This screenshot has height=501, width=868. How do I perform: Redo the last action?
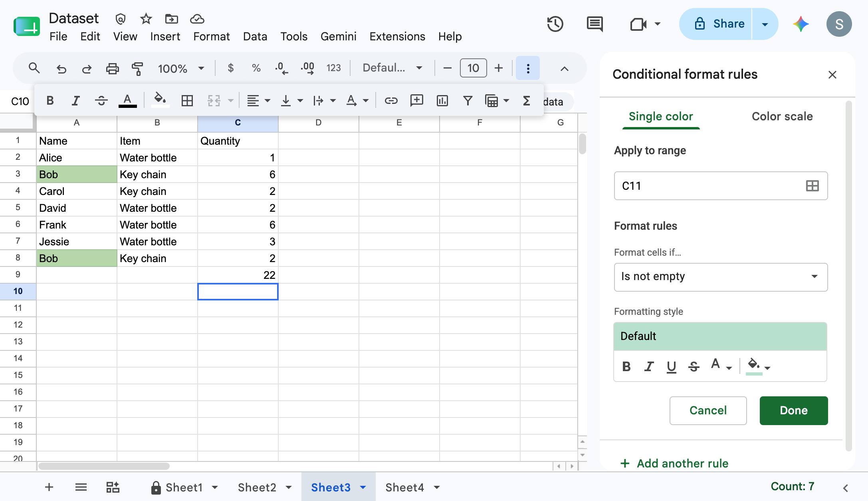point(87,69)
